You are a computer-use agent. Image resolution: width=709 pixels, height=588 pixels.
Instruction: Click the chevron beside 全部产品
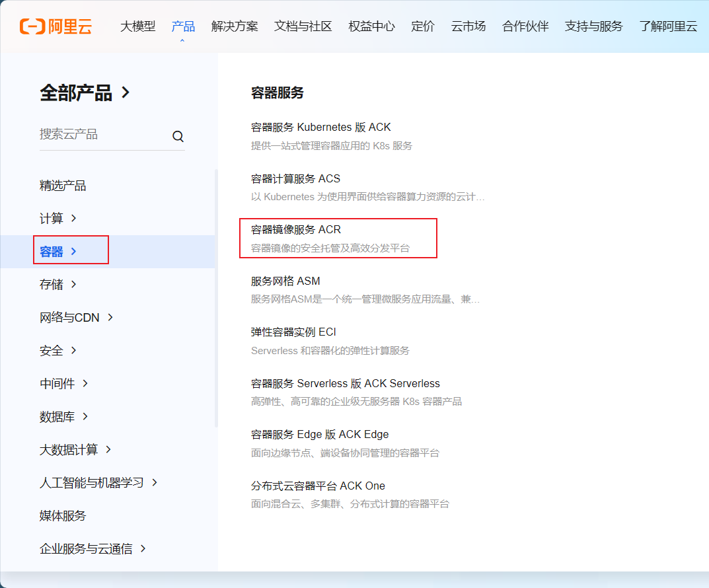126,92
